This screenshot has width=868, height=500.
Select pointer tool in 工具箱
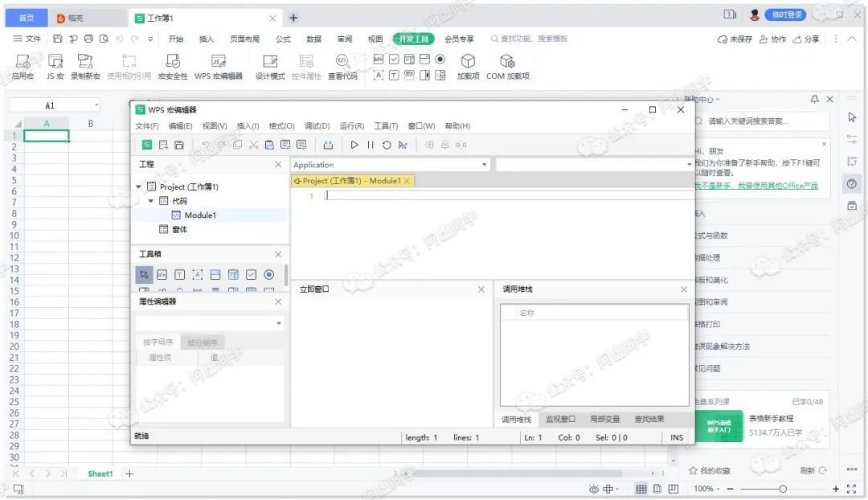[144, 275]
